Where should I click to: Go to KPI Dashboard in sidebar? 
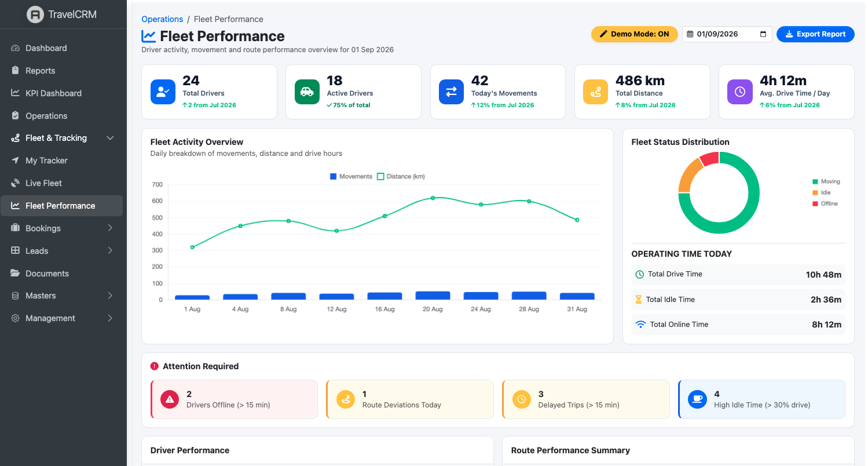61,93
